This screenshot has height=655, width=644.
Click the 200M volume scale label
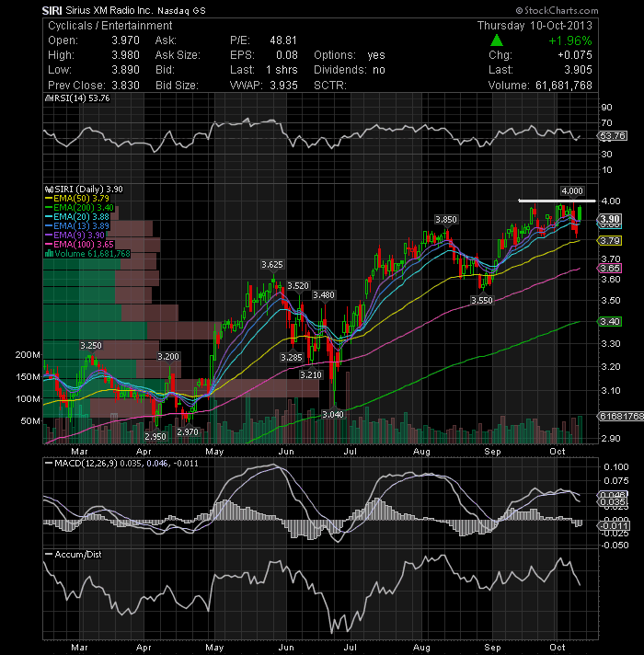point(28,355)
